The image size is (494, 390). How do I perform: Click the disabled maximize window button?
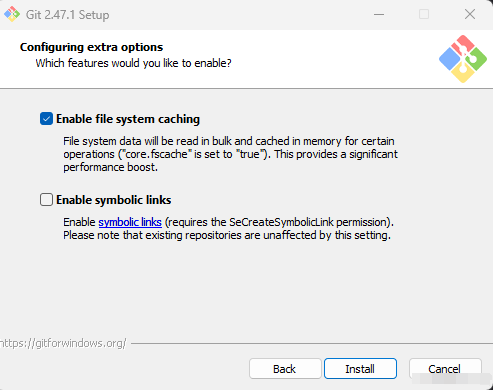pos(424,14)
